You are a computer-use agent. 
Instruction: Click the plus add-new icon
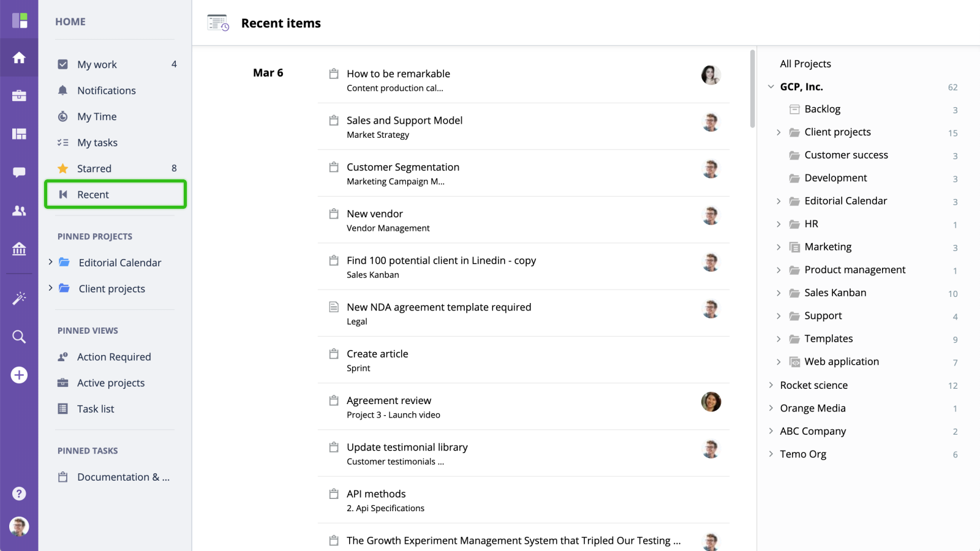pos(19,375)
